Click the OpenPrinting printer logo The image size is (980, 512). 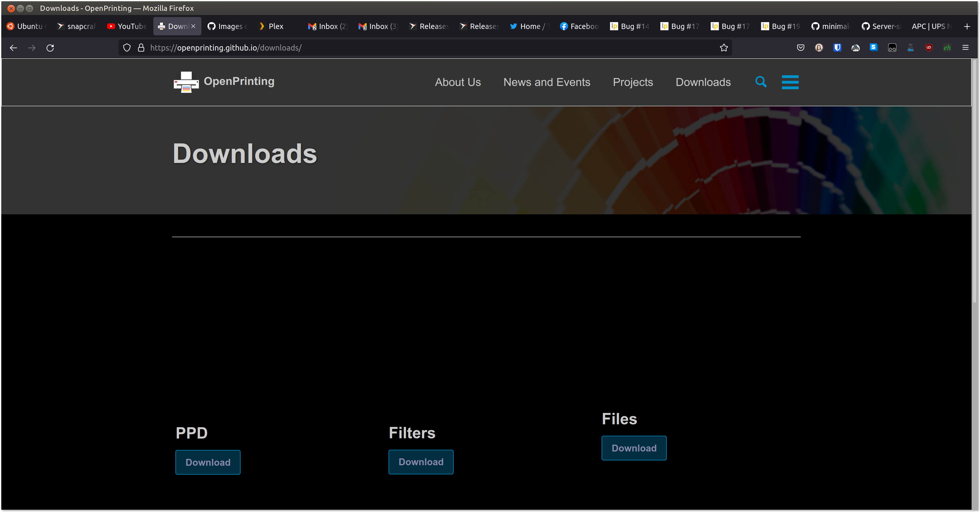click(x=186, y=81)
